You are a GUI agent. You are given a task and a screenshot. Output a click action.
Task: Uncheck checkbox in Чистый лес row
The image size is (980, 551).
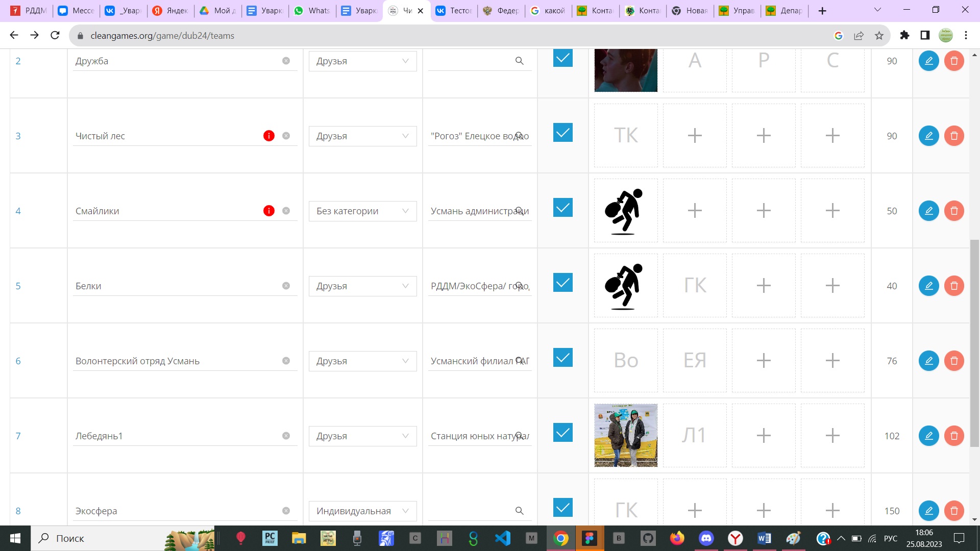coord(562,133)
